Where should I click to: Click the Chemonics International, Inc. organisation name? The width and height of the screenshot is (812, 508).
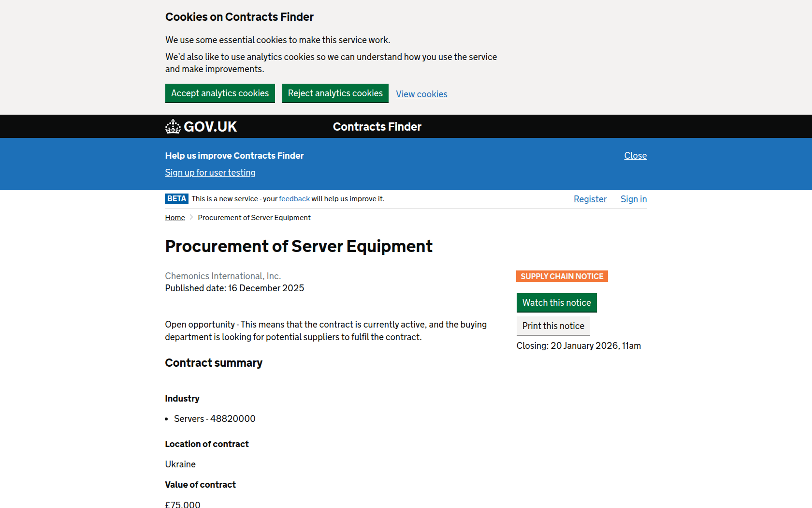tap(223, 276)
